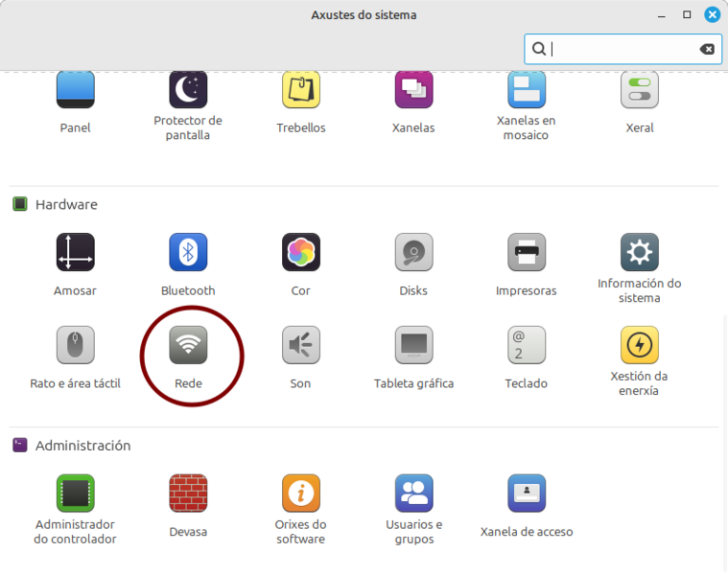Image resolution: width=728 pixels, height=575 pixels.
Task: Open the Xanelas settings
Action: pyautogui.click(x=413, y=103)
